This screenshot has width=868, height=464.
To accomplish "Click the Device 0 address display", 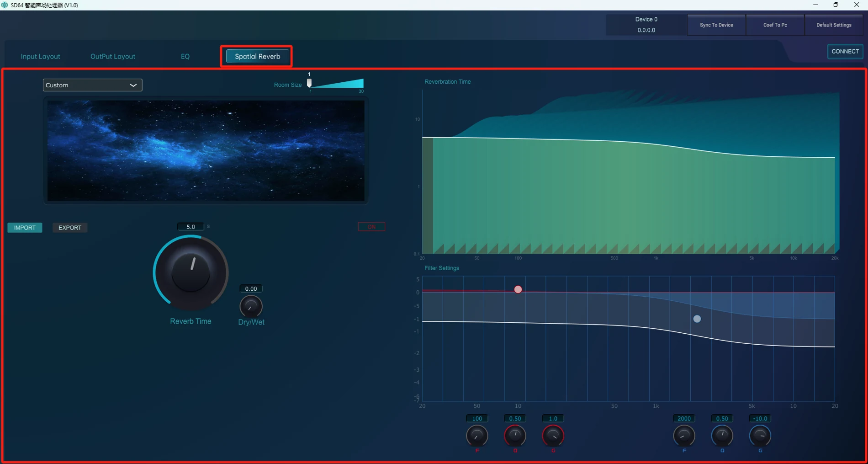I will pyautogui.click(x=646, y=25).
